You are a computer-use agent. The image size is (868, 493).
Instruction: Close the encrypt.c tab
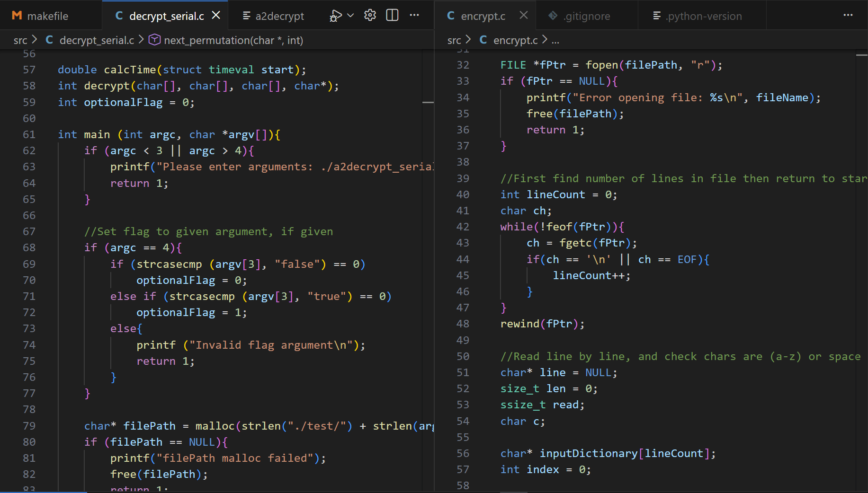tap(523, 15)
